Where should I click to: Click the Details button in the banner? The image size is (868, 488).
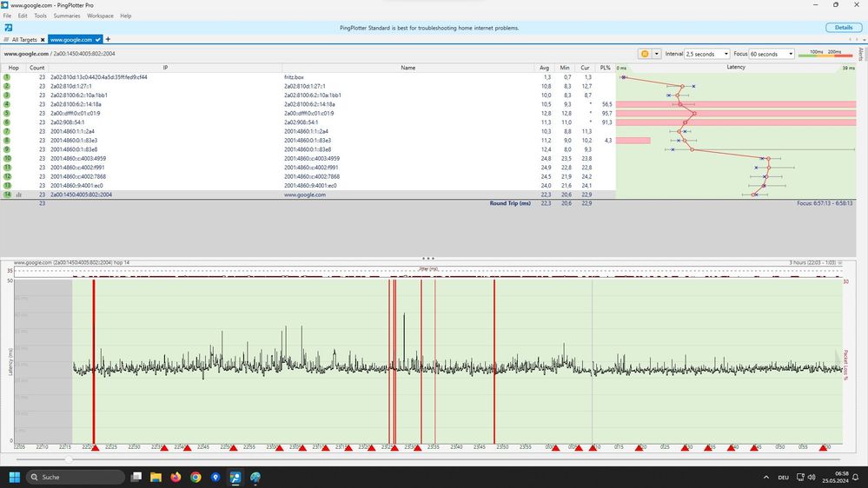843,28
